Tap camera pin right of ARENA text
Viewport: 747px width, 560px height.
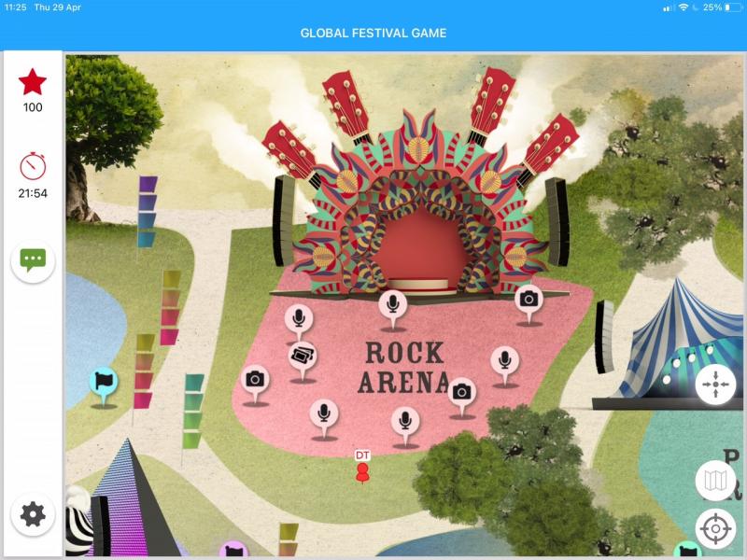[x=461, y=397]
